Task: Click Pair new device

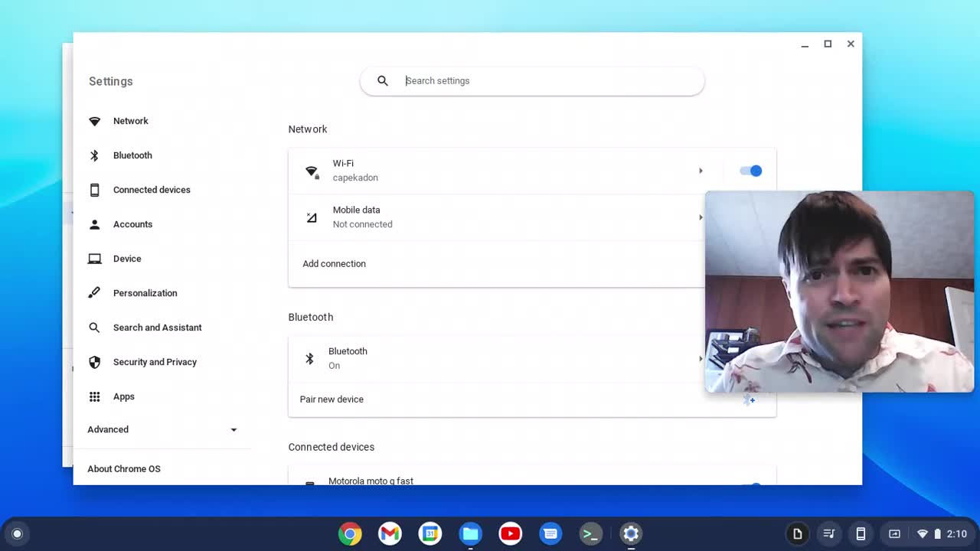Action: pyautogui.click(x=332, y=399)
